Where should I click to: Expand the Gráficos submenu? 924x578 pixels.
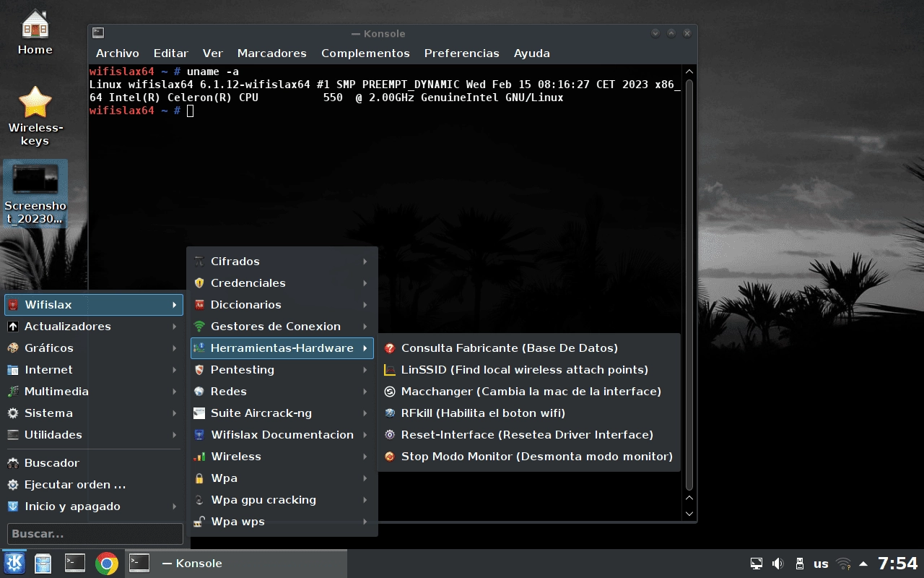coord(94,348)
